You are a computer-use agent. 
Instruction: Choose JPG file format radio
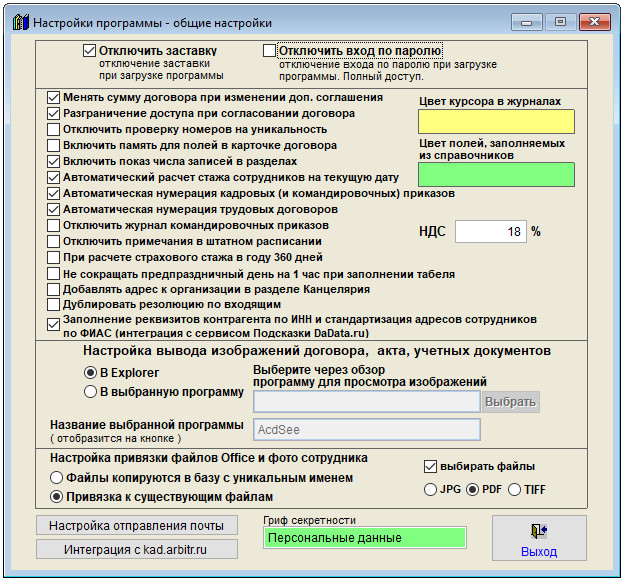point(431,490)
